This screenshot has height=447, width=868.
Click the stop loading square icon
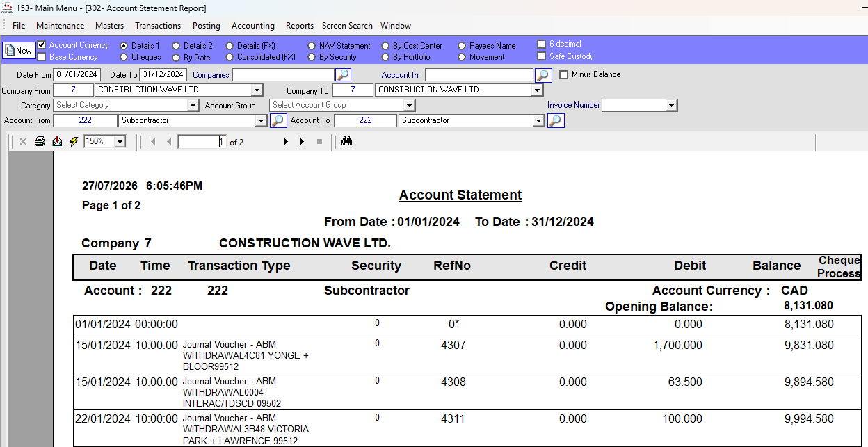pos(319,142)
